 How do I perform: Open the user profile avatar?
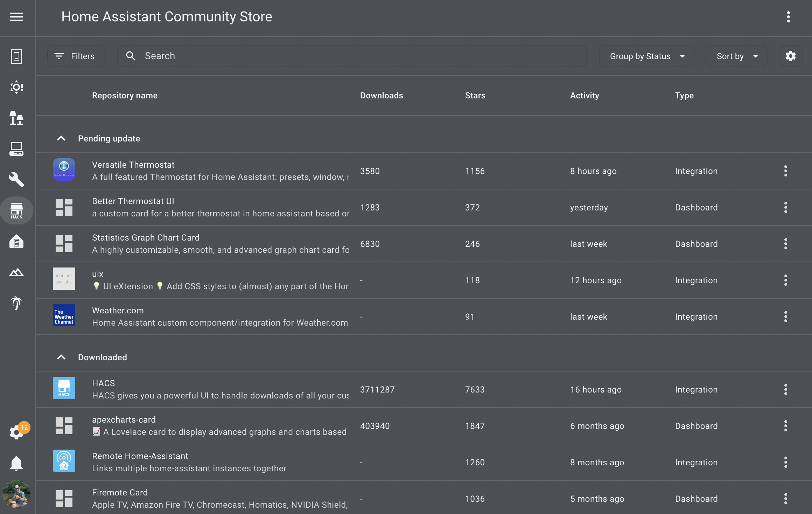click(16, 494)
